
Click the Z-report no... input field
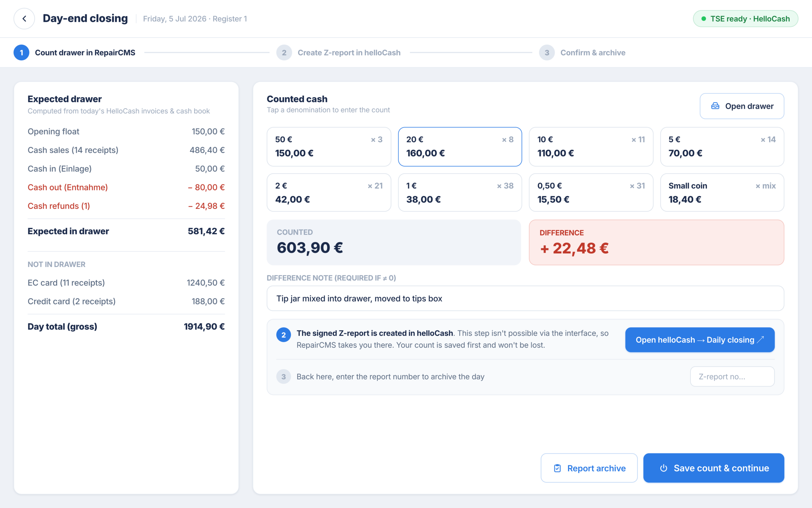click(x=732, y=377)
